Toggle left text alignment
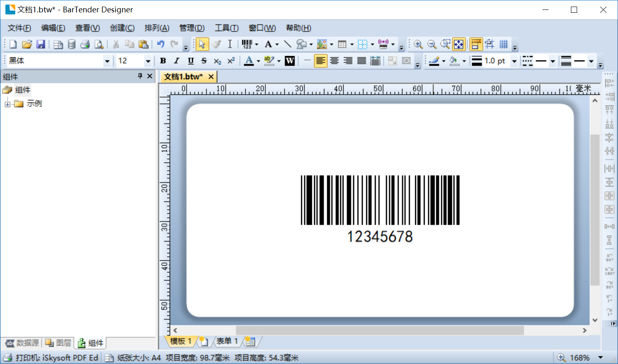The width and height of the screenshot is (618, 364). (321, 61)
